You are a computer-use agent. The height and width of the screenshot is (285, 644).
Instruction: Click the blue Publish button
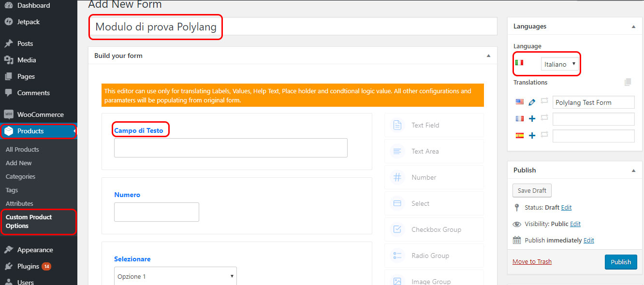point(621,262)
